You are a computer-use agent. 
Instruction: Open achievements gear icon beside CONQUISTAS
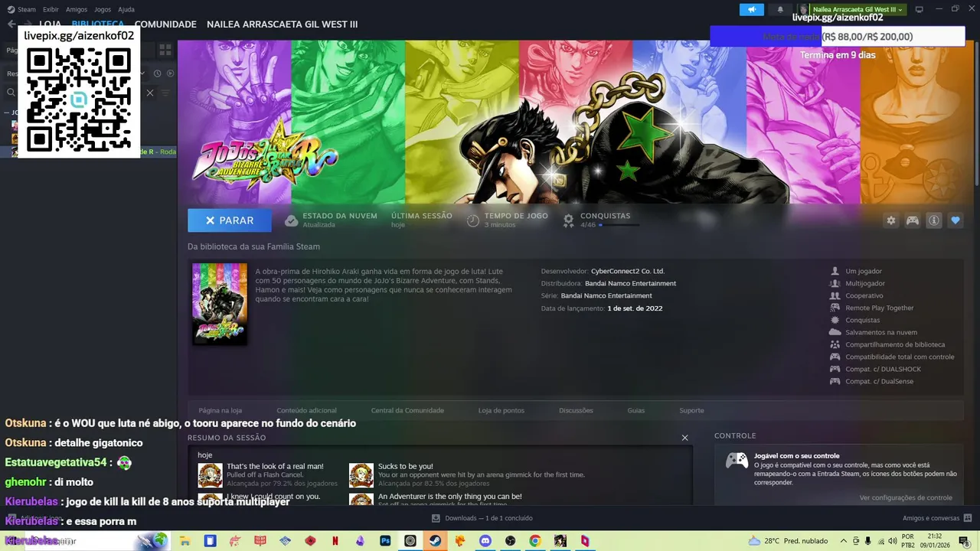(x=568, y=220)
